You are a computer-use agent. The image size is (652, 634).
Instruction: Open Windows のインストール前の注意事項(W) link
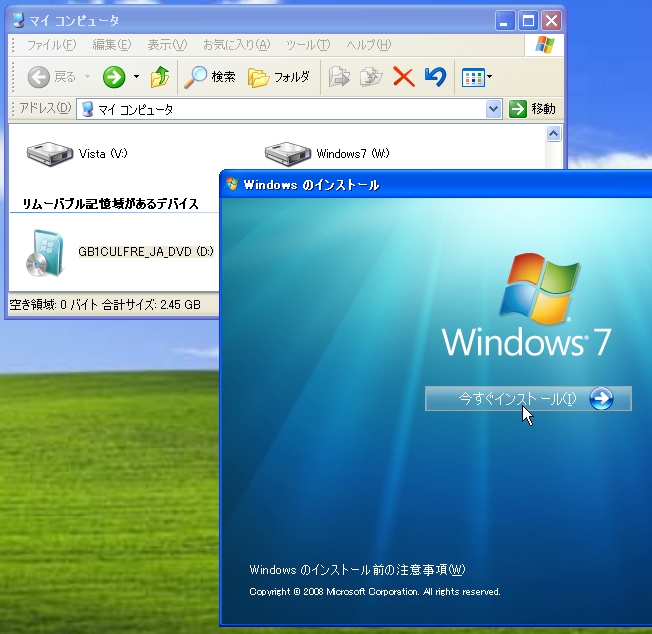click(x=357, y=569)
